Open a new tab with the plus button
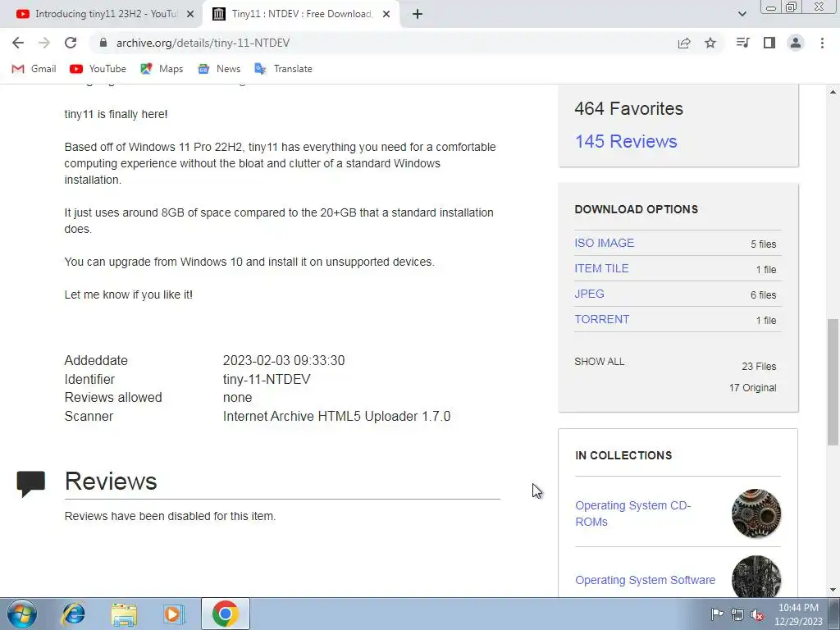This screenshot has height=630, width=840. tap(418, 14)
